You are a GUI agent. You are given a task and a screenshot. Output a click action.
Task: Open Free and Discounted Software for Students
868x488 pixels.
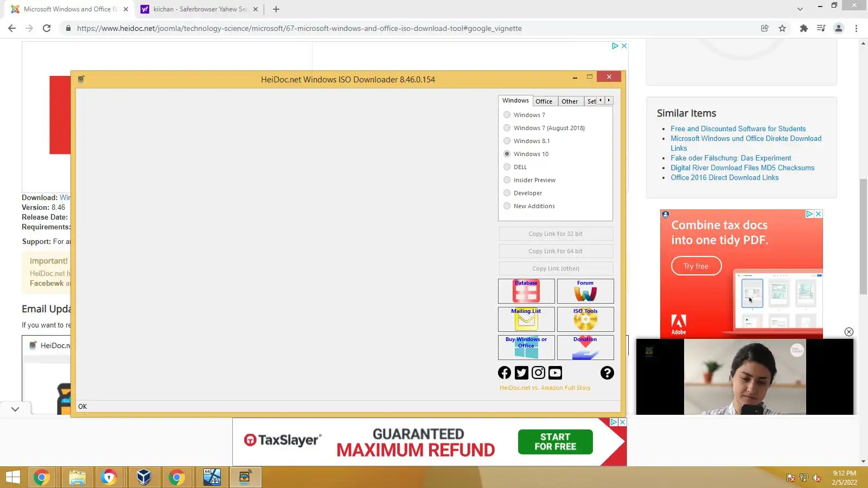738,129
